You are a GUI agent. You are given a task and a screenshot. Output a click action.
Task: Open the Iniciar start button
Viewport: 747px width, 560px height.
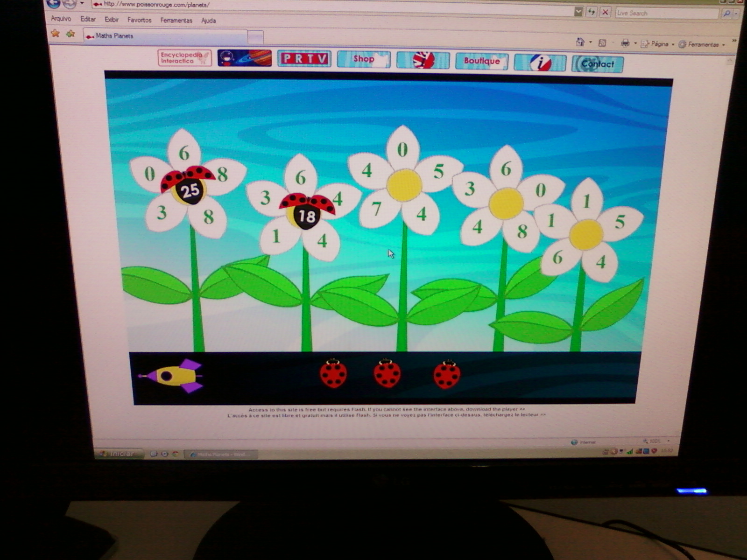119,454
